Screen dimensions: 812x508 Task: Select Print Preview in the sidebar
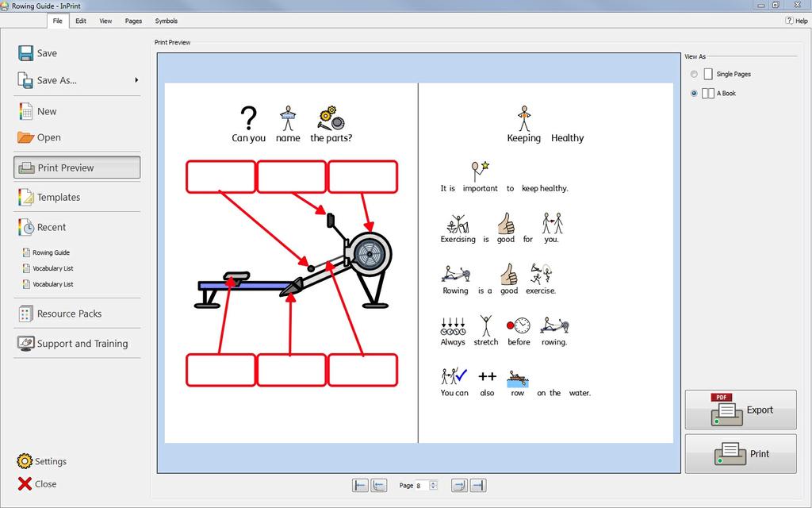pos(77,167)
